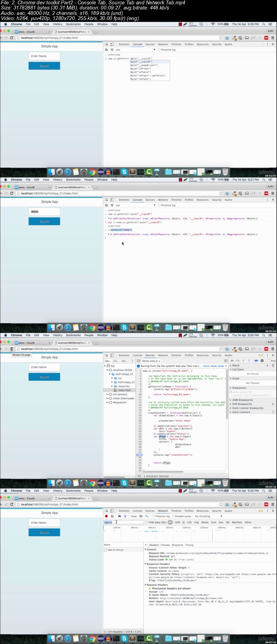
Task: Open the No throttling dropdown
Action: pyautogui.click(x=208, y=516)
